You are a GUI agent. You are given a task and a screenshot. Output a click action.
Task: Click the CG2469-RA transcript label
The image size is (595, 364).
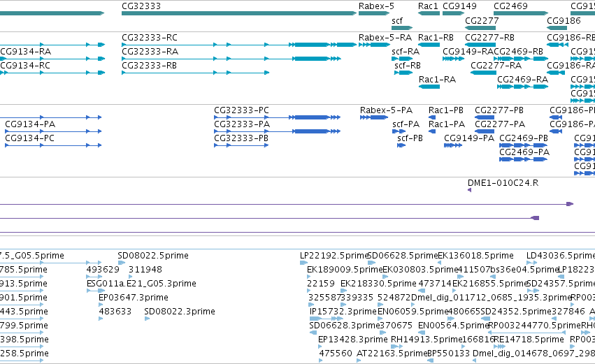(x=522, y=80)
